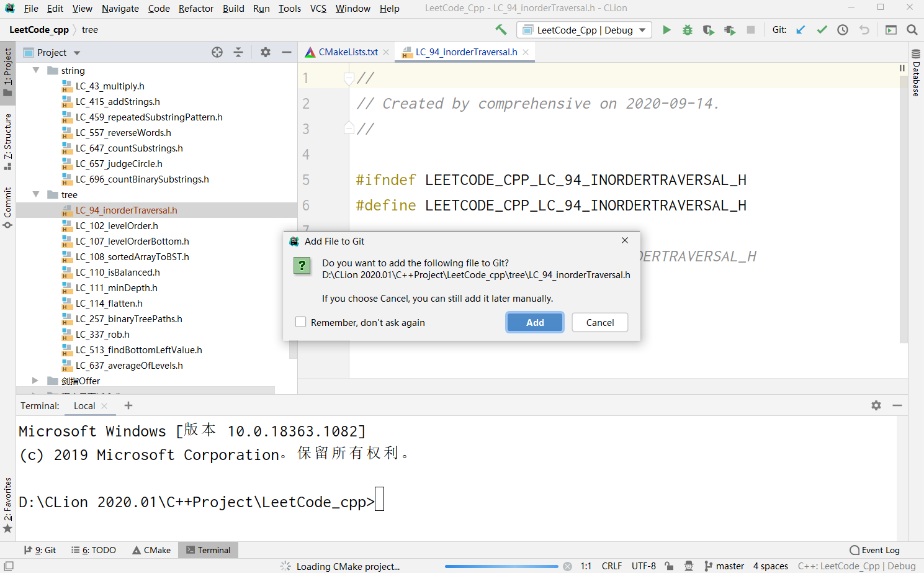The height and width of the screenshot is (573, 924).
Task: Close LC_94_inorderTraversal.h tab
Action: point(526,52)
